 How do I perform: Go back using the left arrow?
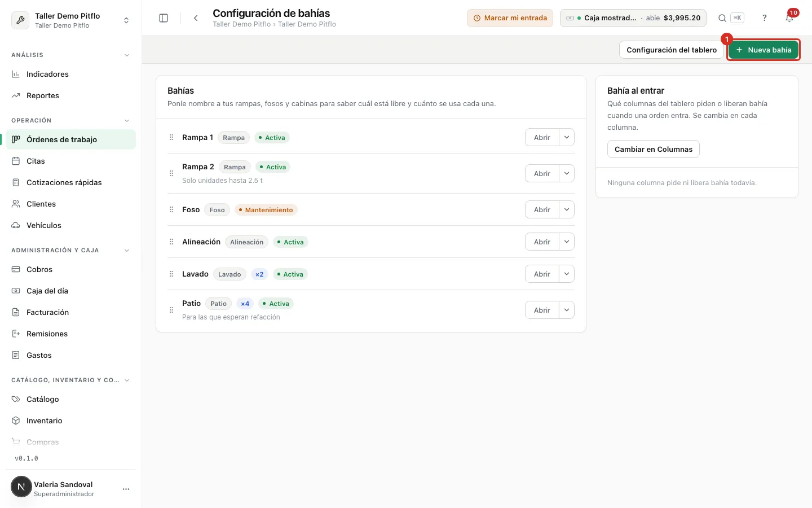[x=196, y=18]
